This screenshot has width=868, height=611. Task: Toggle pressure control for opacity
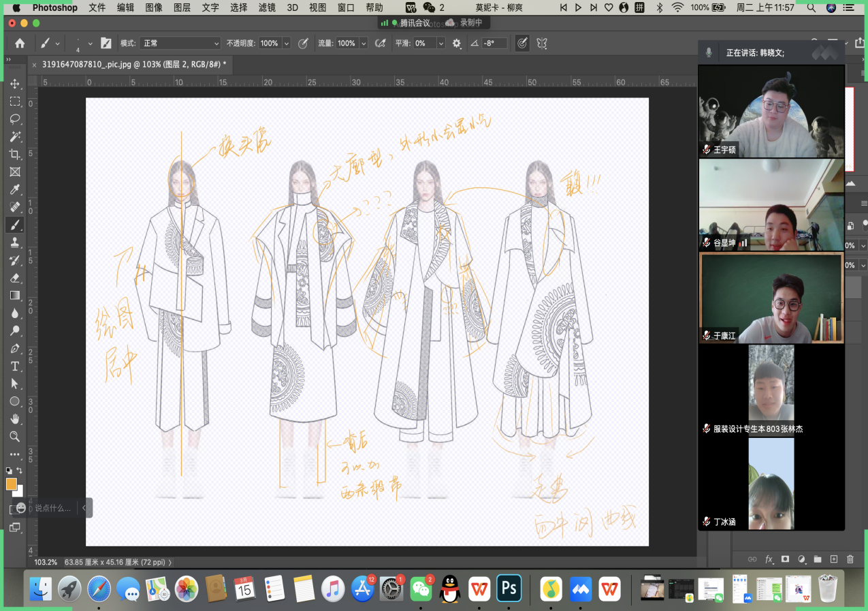302,43
